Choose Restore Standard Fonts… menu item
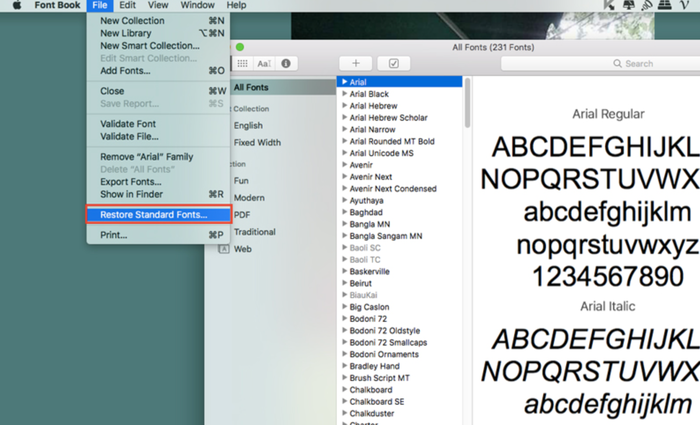The width and height of the screenshot is (700, 425). coord(159,215)
